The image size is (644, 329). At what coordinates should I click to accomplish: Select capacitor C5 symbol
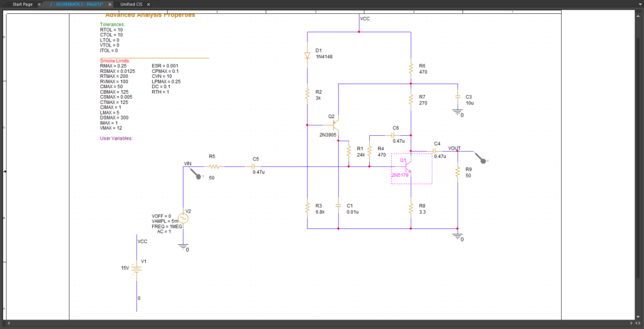pyautogui.click(x=253, y=167)
